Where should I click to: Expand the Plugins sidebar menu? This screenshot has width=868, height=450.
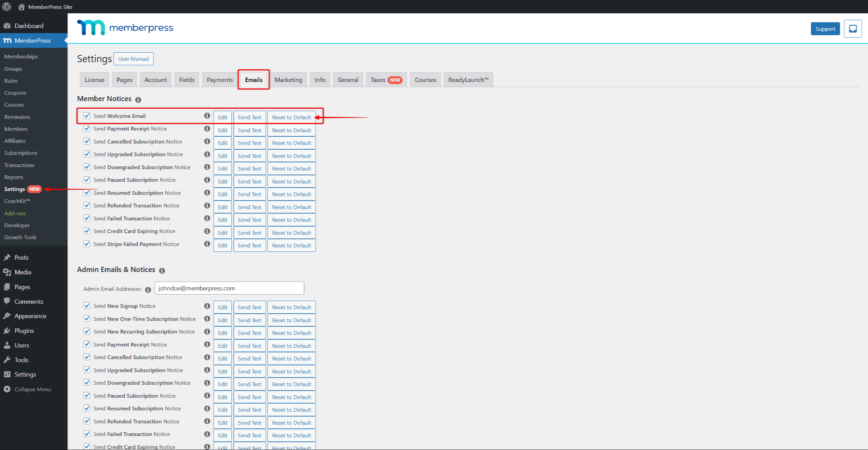24,330
